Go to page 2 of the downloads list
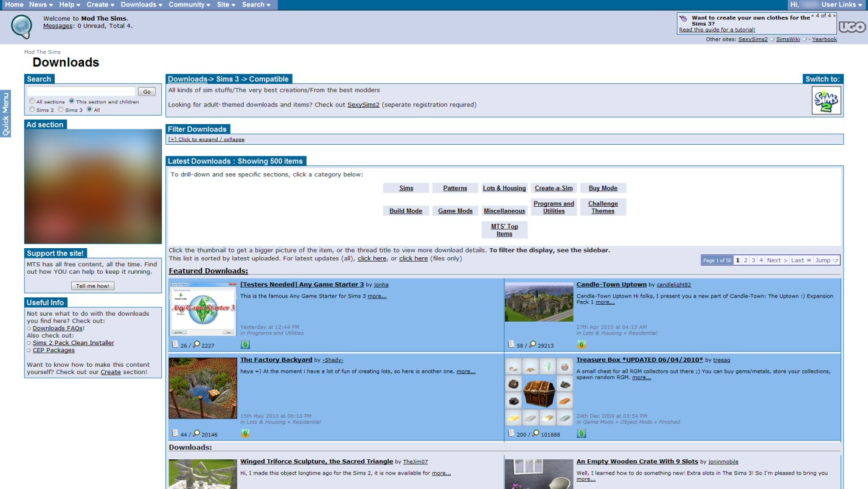868x489 pixels. tap(746, 260)
